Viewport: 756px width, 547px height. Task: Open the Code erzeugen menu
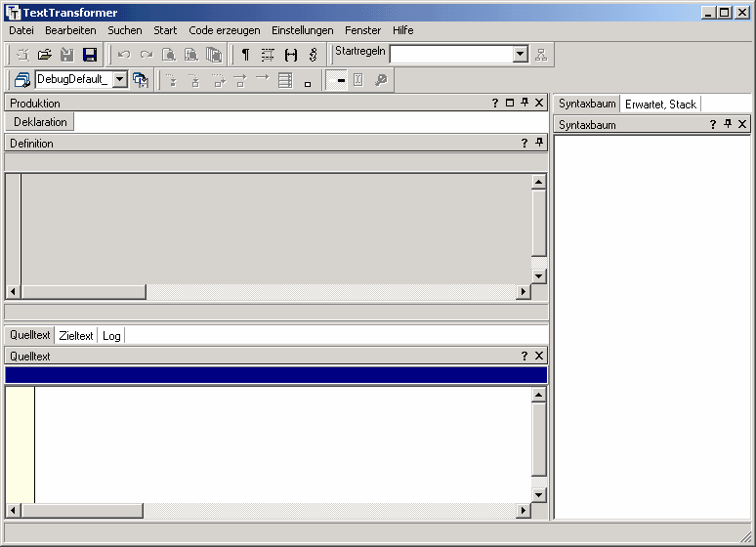coord(225,30)
